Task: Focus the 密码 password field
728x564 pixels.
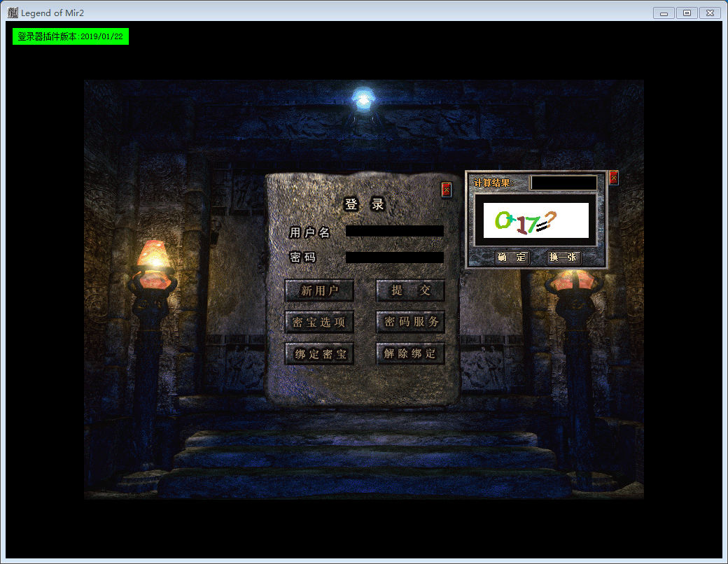Action: (x=395, y=258)
